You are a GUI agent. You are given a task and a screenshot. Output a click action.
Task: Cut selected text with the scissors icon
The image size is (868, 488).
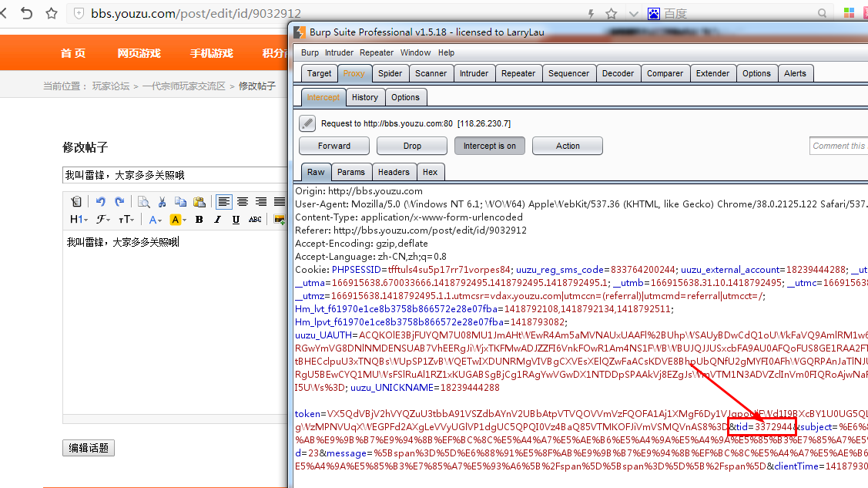[x=162, y=202]
